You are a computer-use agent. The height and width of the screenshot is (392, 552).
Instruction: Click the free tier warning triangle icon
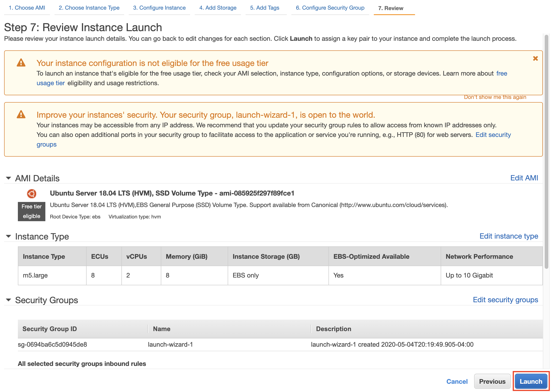(x=21, y=63)
